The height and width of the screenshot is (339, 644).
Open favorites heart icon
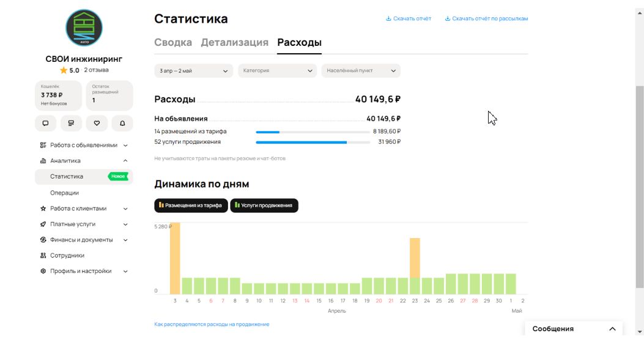tap(97, 123)
